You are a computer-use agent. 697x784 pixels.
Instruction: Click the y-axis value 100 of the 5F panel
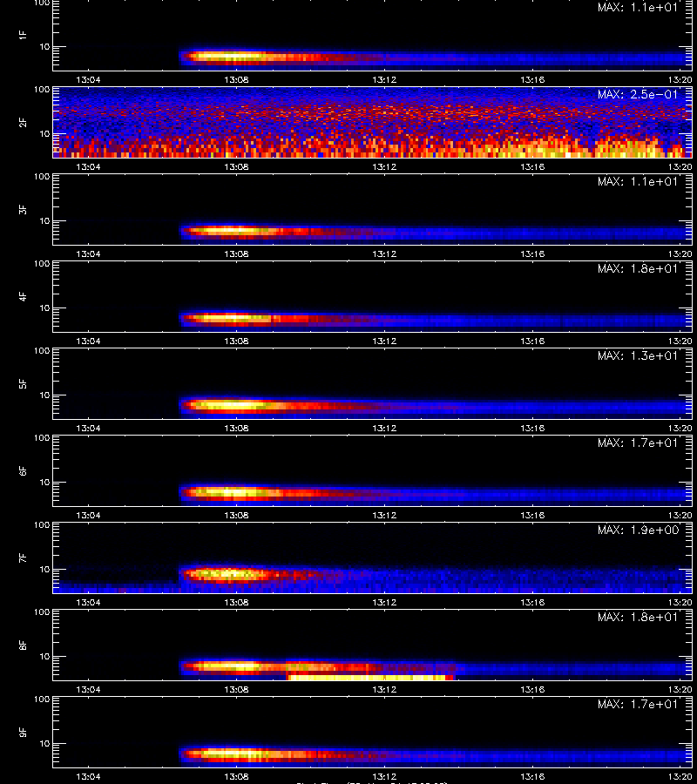(x=42, y=351)
